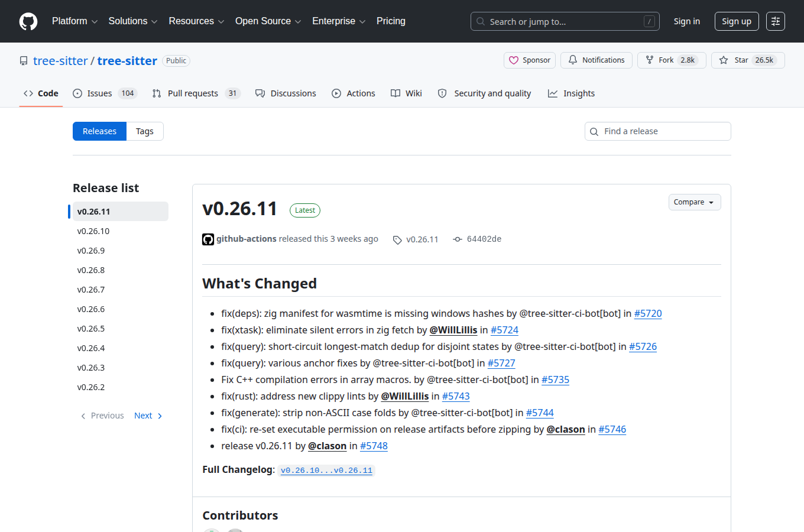Switch to the Tags view

click(x=145, y=131)
